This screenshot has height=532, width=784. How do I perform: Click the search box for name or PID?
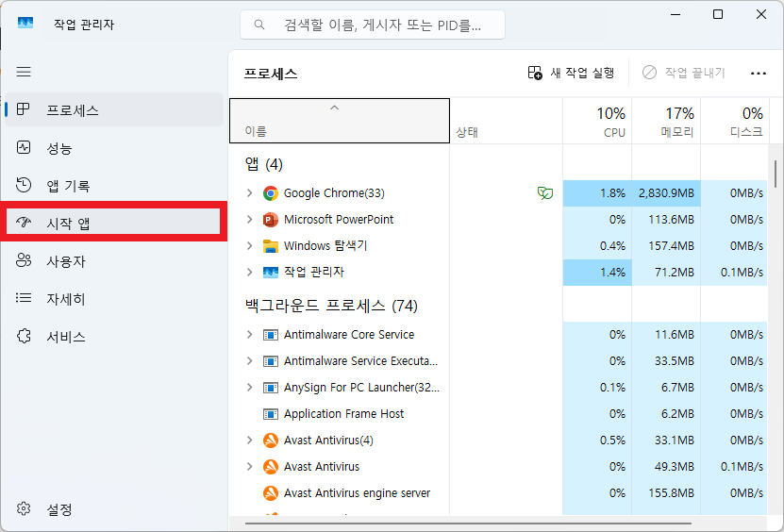[x=373, y=25]
